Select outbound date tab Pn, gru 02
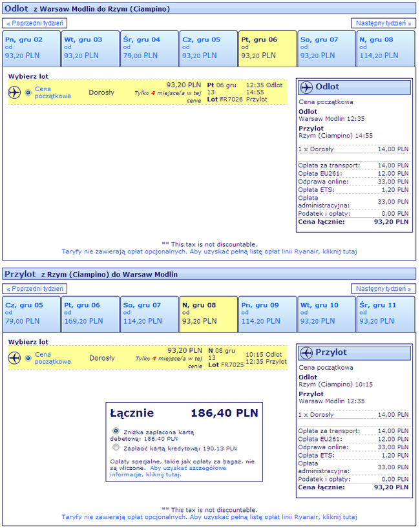 click(32, 48)
